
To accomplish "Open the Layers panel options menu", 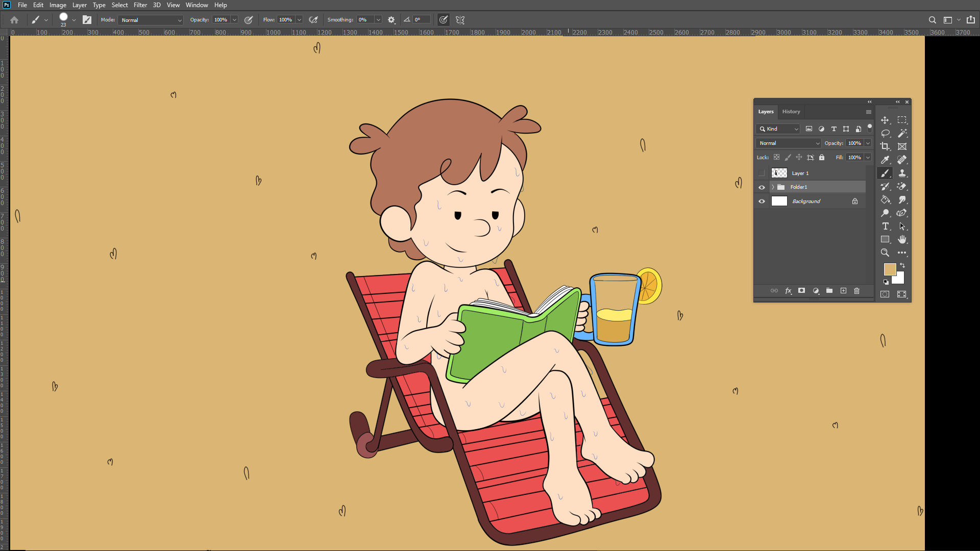I will pos(868,112).
